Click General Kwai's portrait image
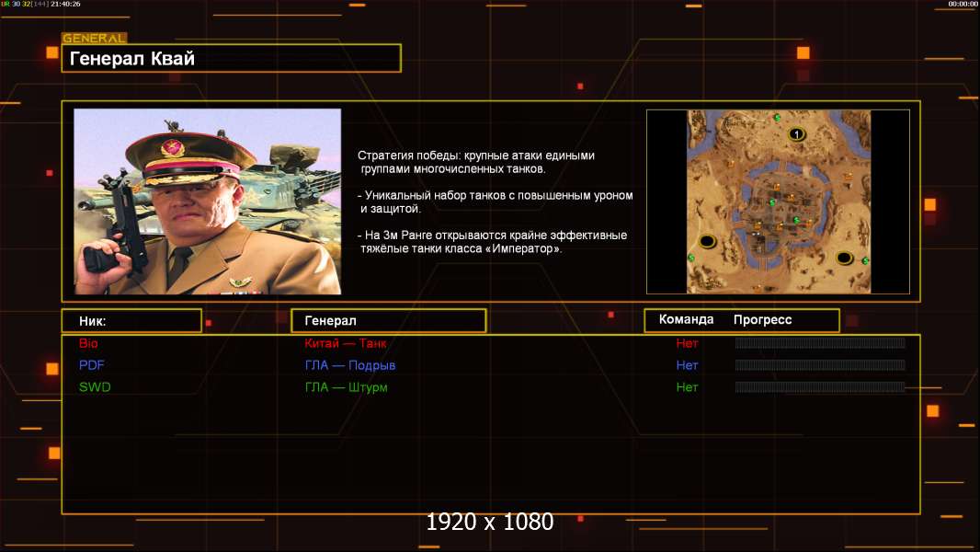980x552 pixels. pos(208,201)
